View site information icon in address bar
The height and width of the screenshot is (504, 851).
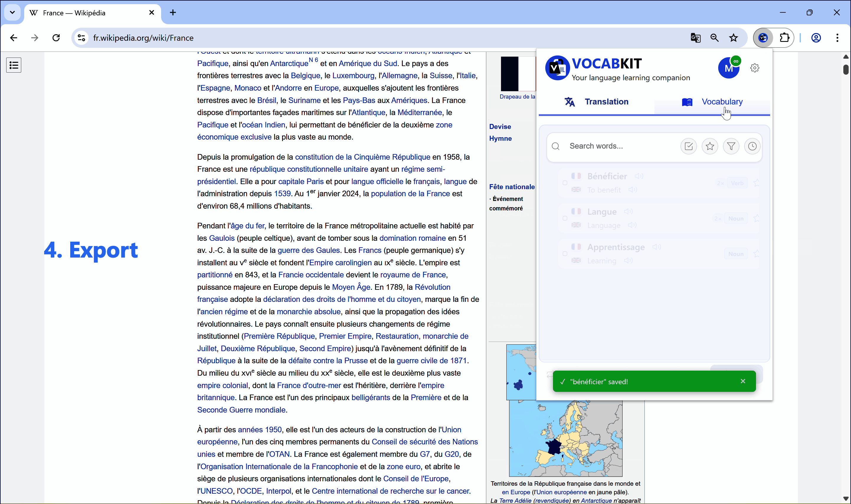(81, 38)
